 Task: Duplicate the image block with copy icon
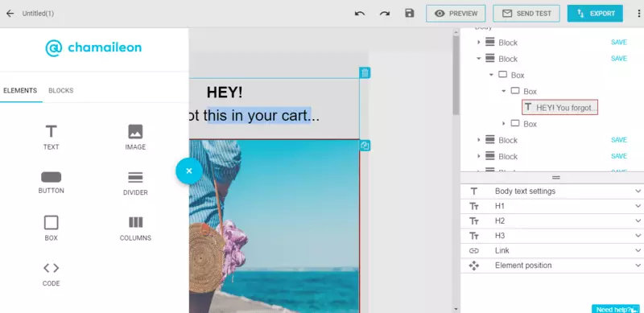click(365, 146)
